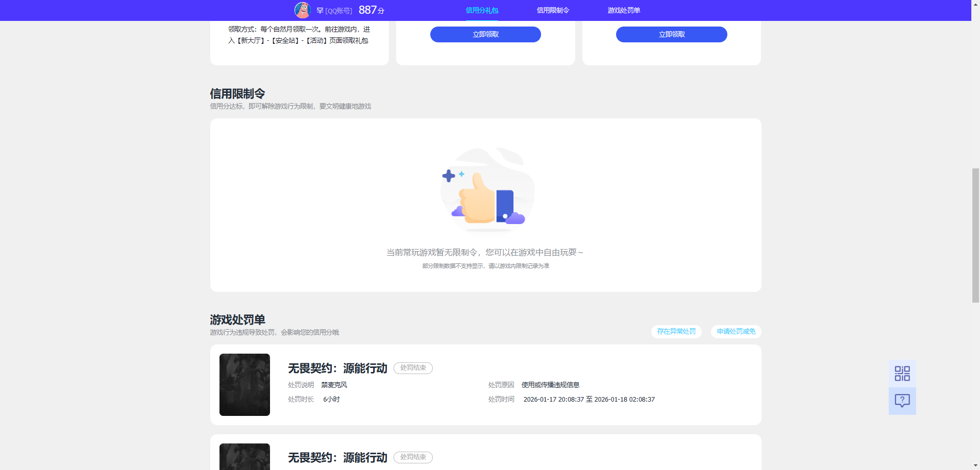The height and width of the screenshot is (470, 980).
Task: Open the second 无畏契约 game thumbnail
Action: click(244, 457)
